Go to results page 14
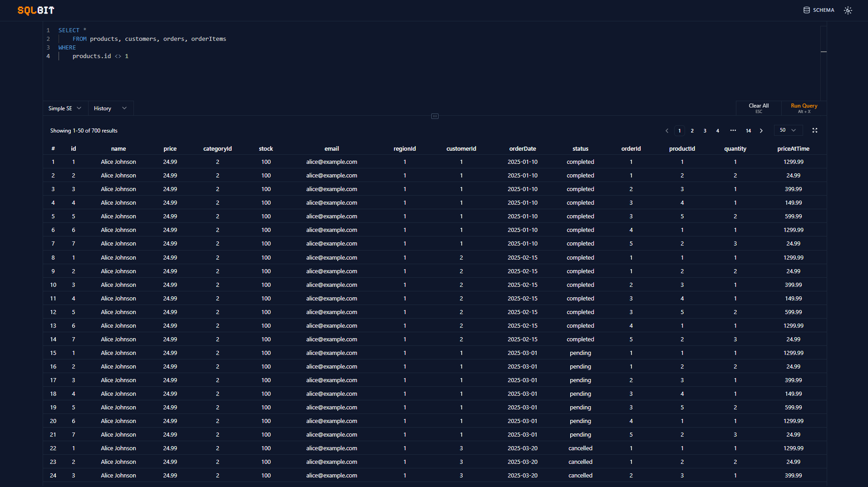 [749, 131]
